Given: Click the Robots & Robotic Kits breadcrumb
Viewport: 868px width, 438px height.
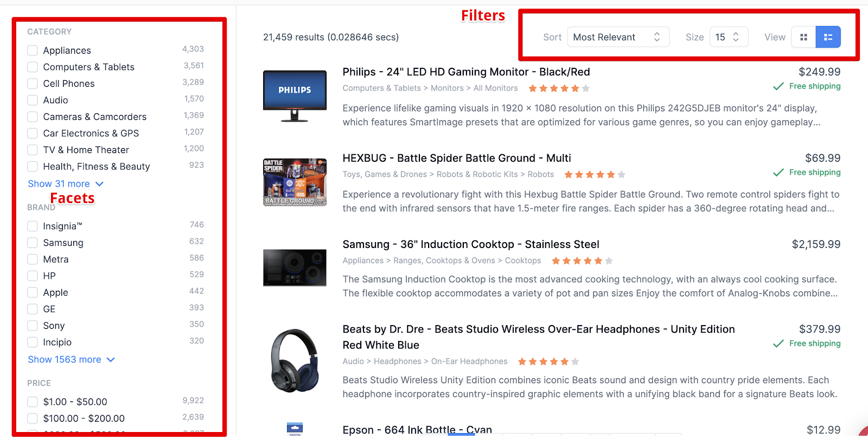Looking at the screenshot, I should [477, 175].
